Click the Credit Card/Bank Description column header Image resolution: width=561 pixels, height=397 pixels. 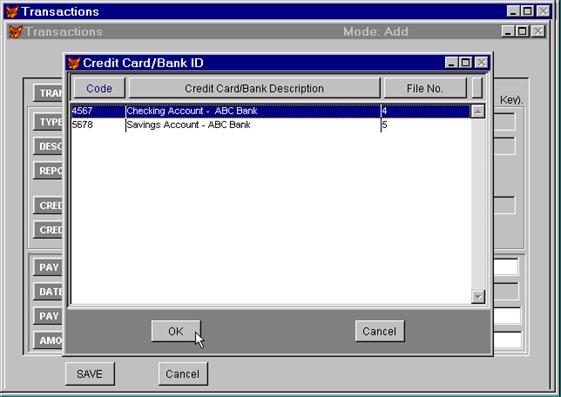point(254,88)
